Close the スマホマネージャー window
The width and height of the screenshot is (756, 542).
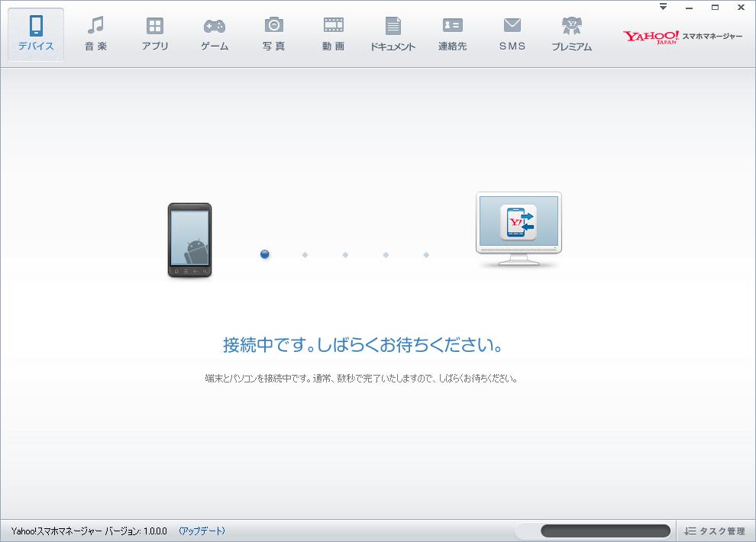(x=741, y=7)
